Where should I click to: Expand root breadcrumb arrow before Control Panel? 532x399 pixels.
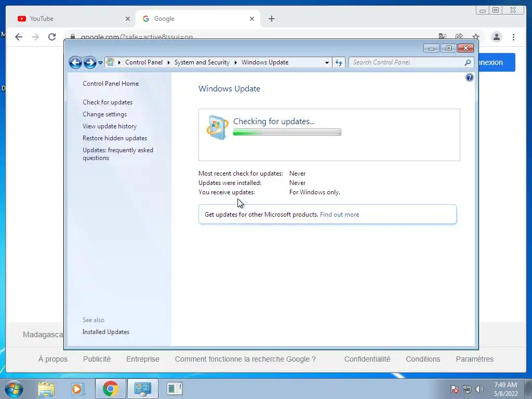pos(119,62)
